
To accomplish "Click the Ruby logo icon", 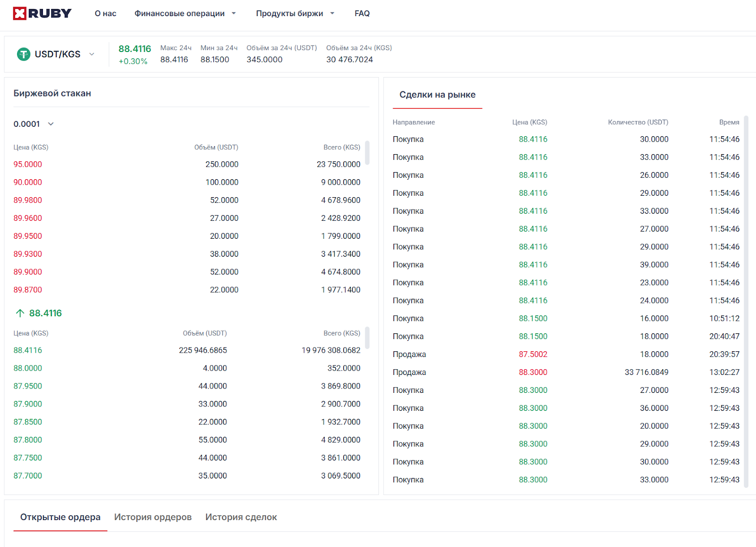I will pyautogui.click(x=20, y=14).
